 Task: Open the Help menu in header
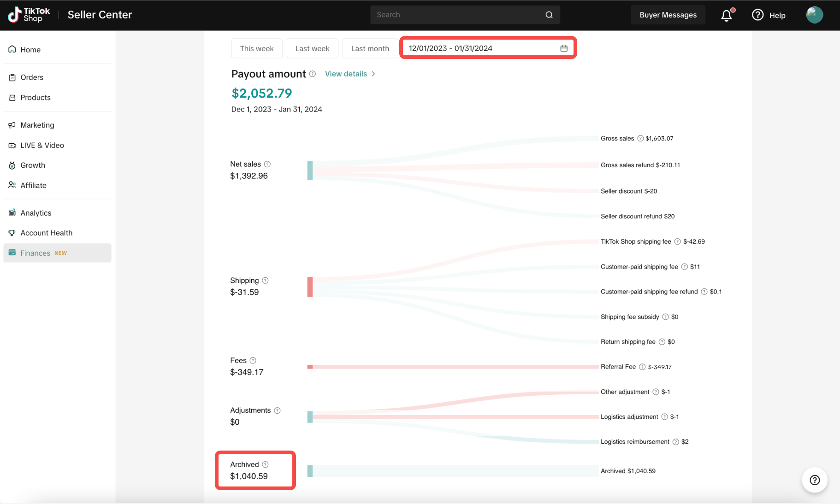tap(769, 15)
